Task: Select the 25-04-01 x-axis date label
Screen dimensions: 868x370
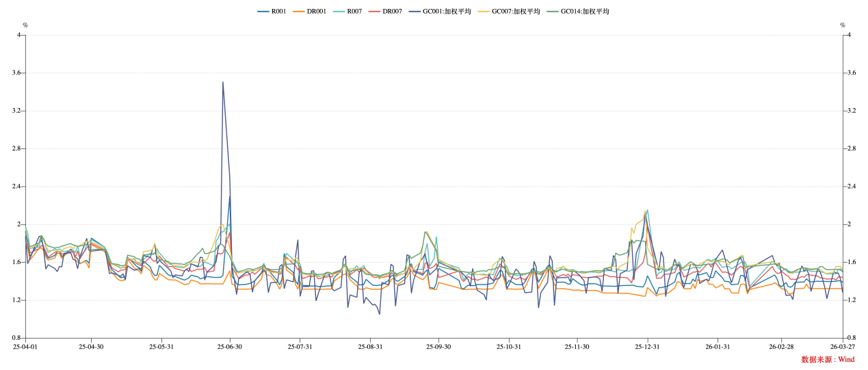Action: tap(25, 347)
